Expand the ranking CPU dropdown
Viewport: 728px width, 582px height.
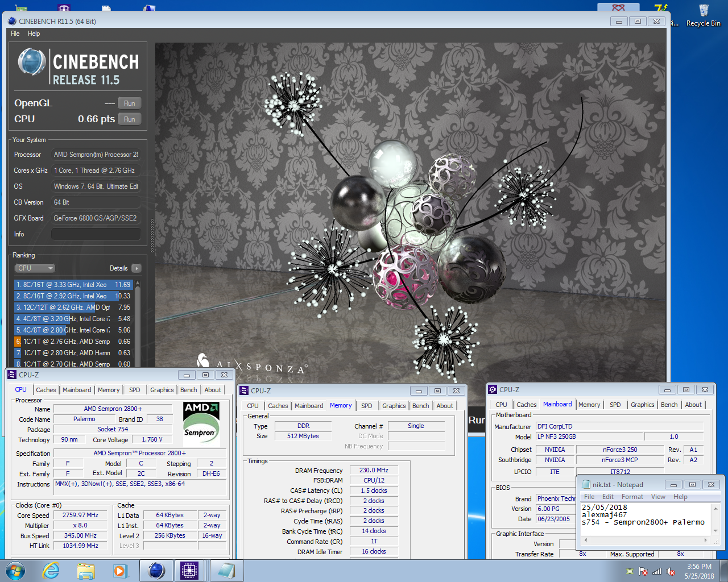35,268
